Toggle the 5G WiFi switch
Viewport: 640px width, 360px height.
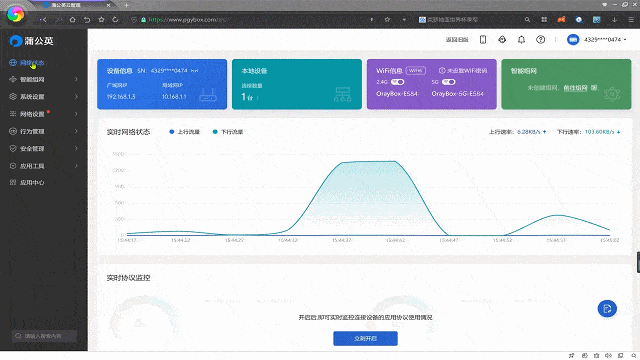pos(449,82)
